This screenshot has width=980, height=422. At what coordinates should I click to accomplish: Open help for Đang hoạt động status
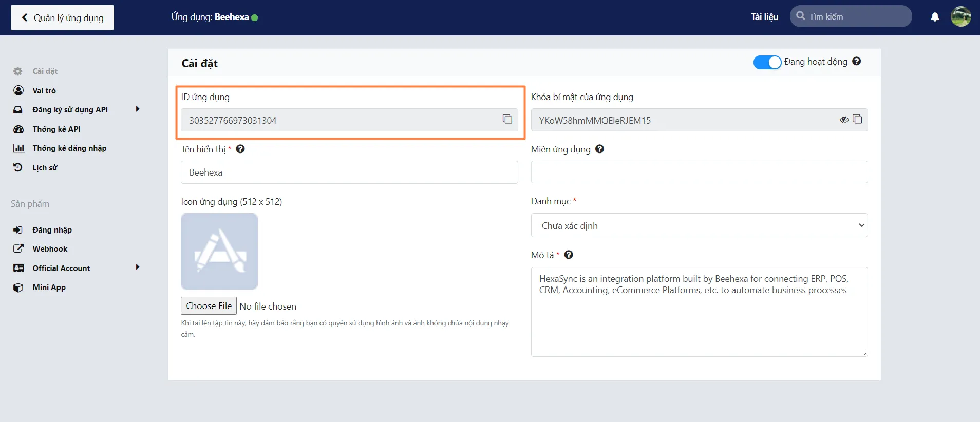(856, 61)
